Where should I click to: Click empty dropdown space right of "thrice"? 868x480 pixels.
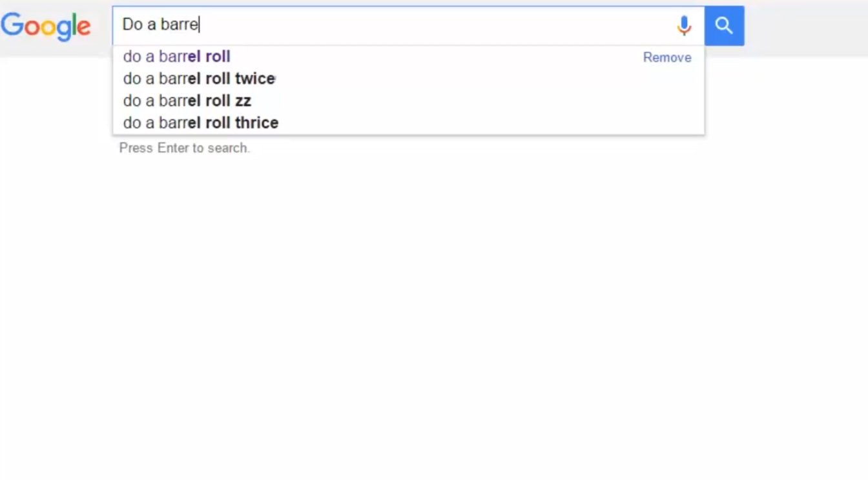pyautogui.click(x=484, y=123)
